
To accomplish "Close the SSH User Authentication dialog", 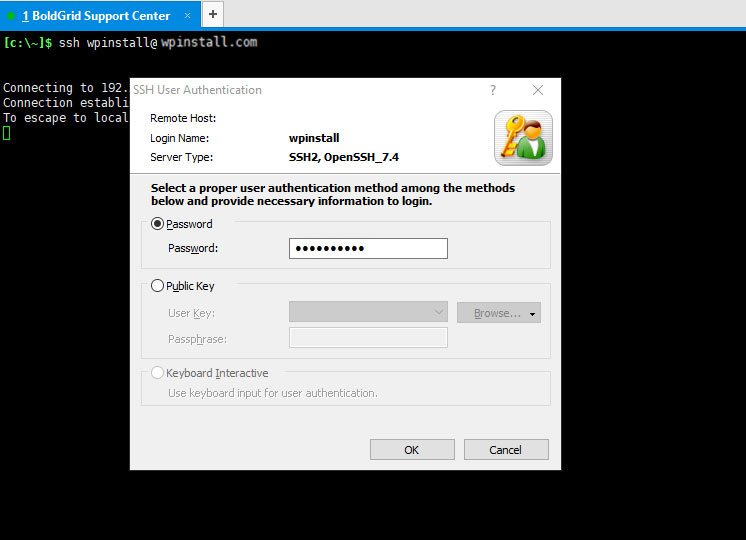I will (538, 90).
